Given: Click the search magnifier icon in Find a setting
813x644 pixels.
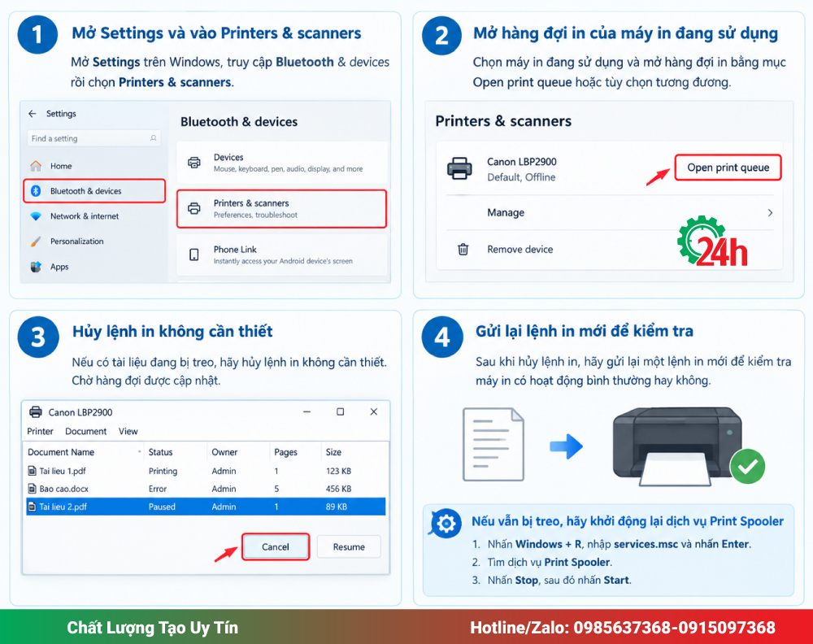Looking at the screenshot, I should coord(153,138).
